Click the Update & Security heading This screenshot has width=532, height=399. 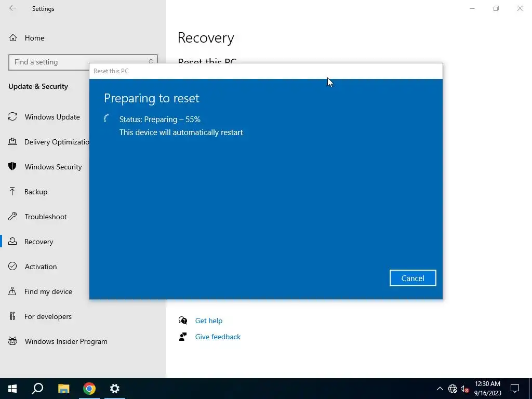38,86
